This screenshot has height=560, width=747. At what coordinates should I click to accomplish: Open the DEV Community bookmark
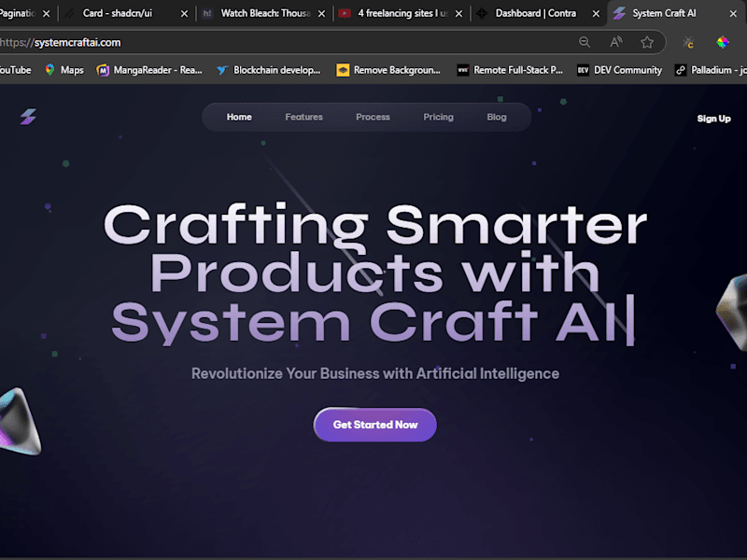point(619,70)
